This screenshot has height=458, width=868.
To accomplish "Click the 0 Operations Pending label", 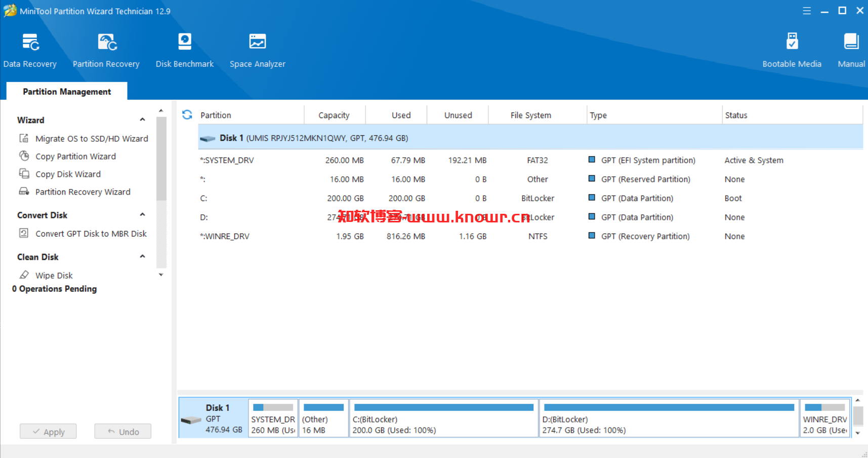I will [54, 289].
